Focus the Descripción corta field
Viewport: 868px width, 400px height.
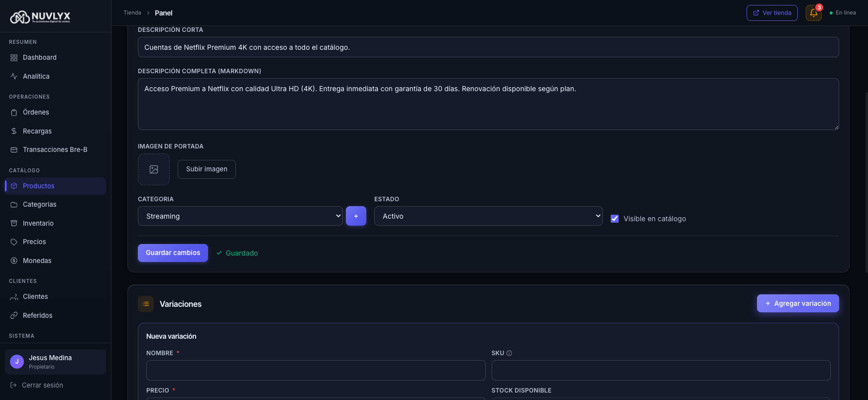[x=488, y=47]
